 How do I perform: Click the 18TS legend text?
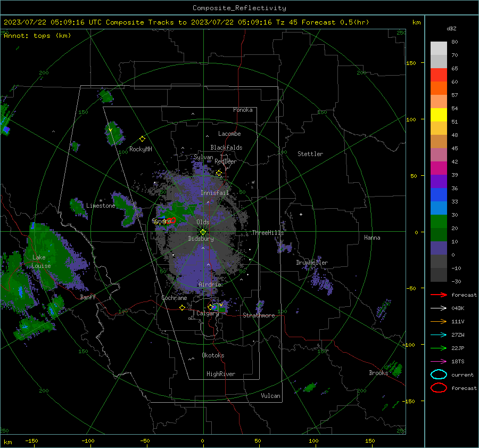point(458,362)
